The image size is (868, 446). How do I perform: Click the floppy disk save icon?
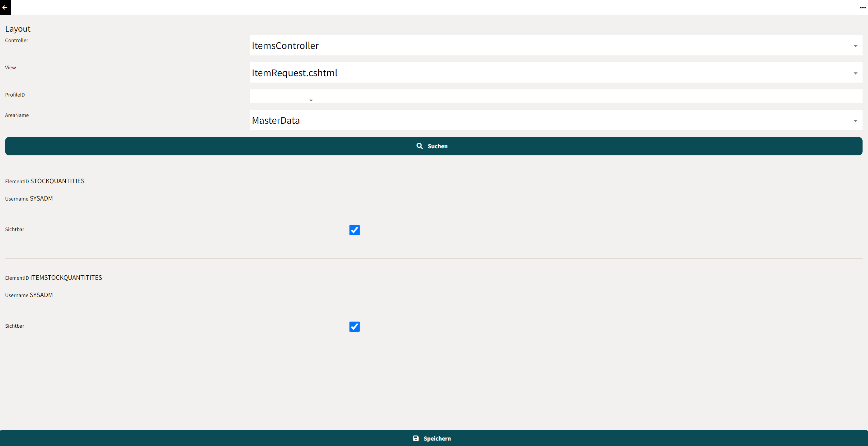(416, 438)
